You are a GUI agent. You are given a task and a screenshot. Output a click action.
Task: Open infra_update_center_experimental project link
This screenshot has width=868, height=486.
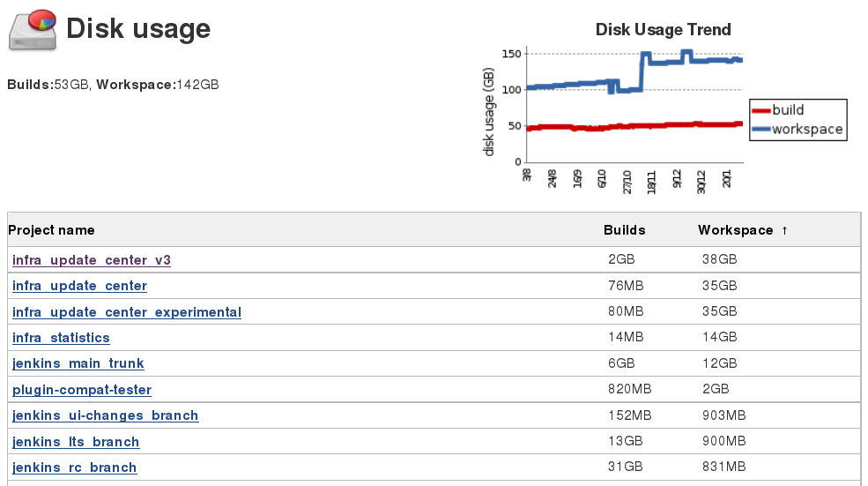pyautogui.click(x=126, y=312)
